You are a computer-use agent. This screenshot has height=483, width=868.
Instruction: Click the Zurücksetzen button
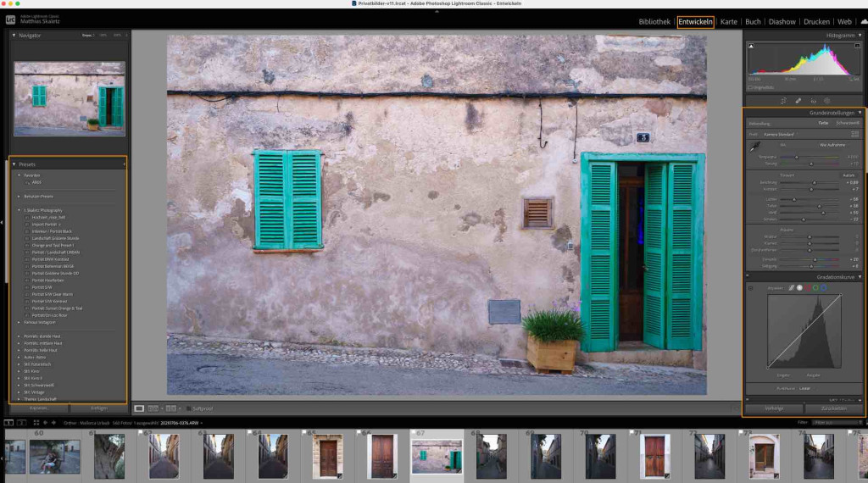[833, 408]
